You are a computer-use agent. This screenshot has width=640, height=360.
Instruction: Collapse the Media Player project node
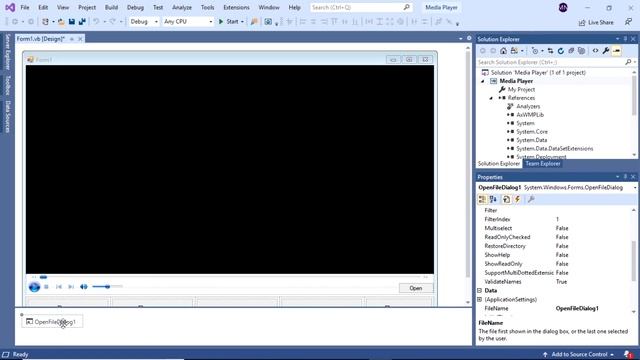(x=482, y=81)
